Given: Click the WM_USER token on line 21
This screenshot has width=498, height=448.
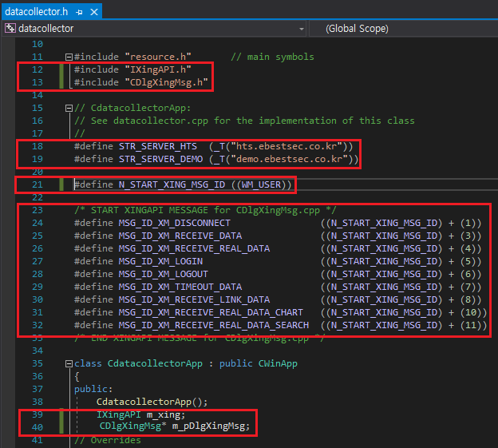Looking at the screenshot, I should pos(262,184).
